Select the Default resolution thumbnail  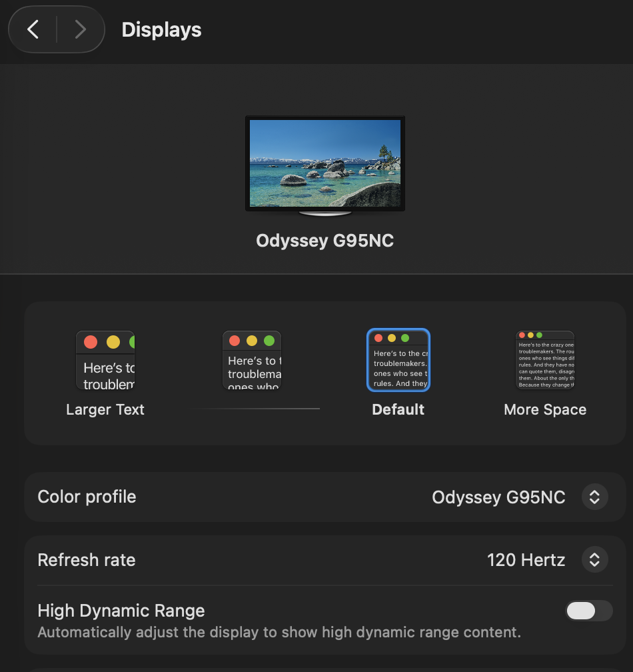(x=398, y=360)
